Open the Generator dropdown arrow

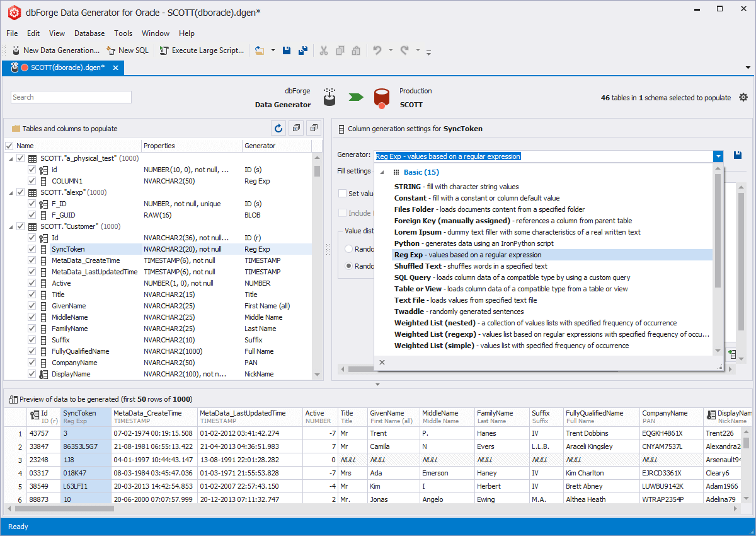coord(718,156)
